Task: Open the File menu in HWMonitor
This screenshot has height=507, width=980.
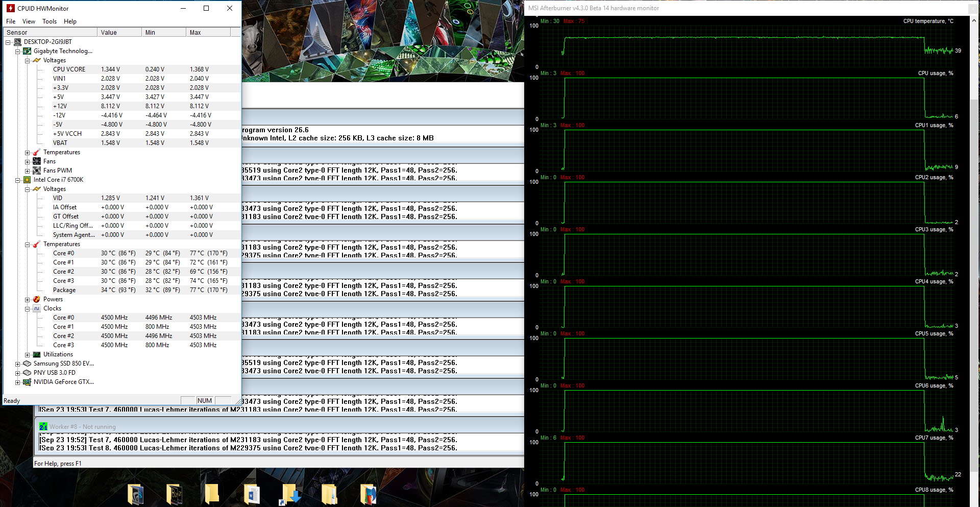Action: (x=11, y=21)
